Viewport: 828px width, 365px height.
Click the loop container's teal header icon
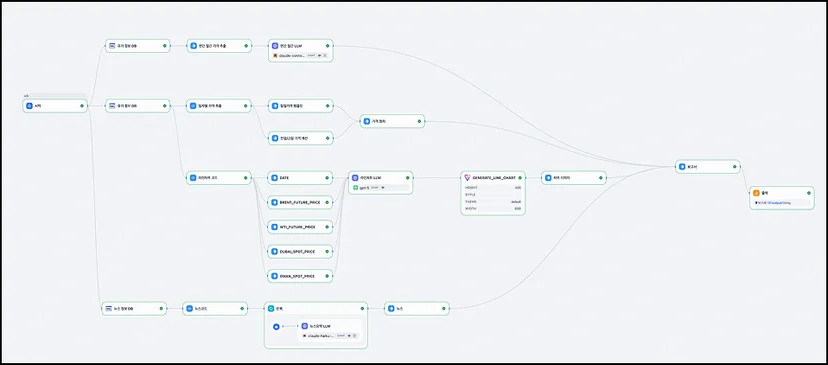tap(271, 308)
